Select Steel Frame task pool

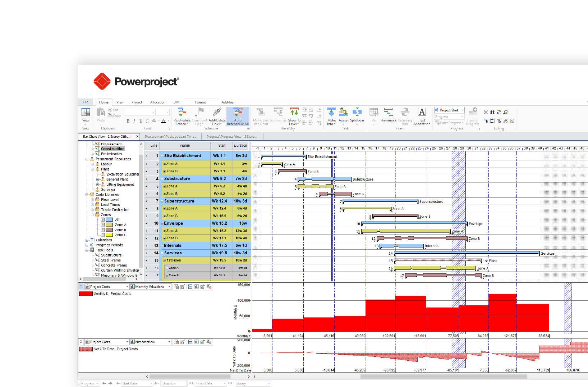point(111,260)
